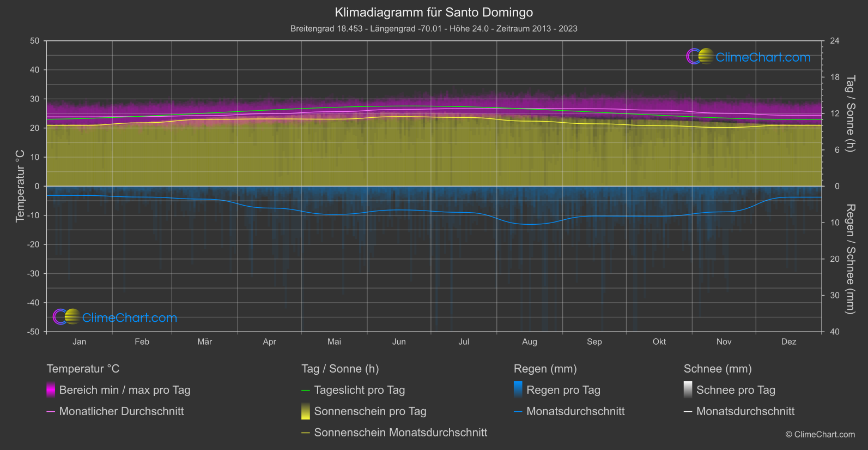868x450 pixels.
Task: Click the yellow 'Sonnenschein Monatsdurchschnitt' legend line
Action: [x=306, y=433]
